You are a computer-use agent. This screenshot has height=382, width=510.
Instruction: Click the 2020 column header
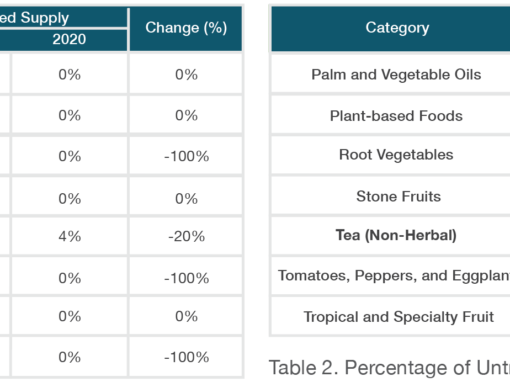(69, 39)
